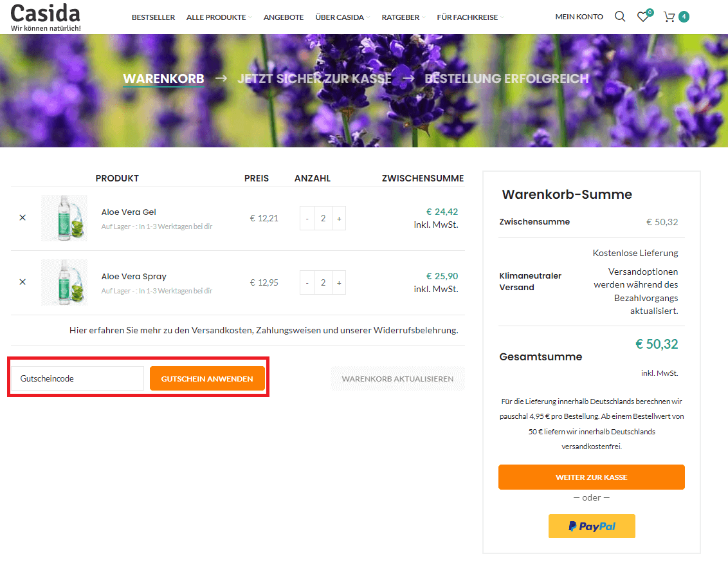Viewport: 728px width, 563px height.
Task: Click Warenkorb aktualisieren button
Action: (397, 378)
